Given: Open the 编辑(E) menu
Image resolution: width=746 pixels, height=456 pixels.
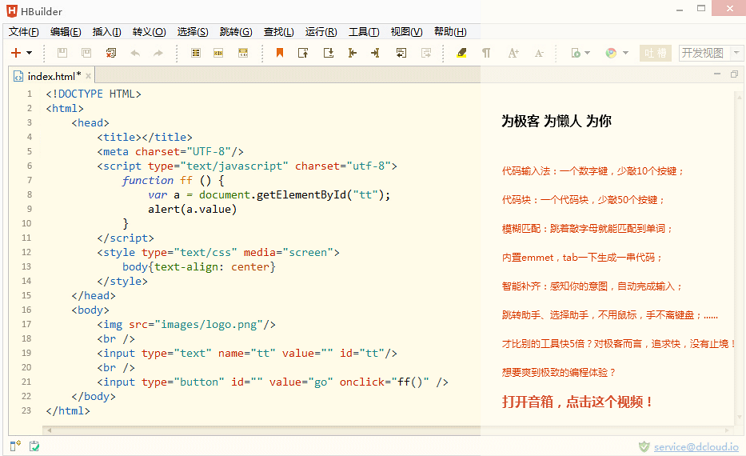Looking at the screenshot, I should click(66, 32).
